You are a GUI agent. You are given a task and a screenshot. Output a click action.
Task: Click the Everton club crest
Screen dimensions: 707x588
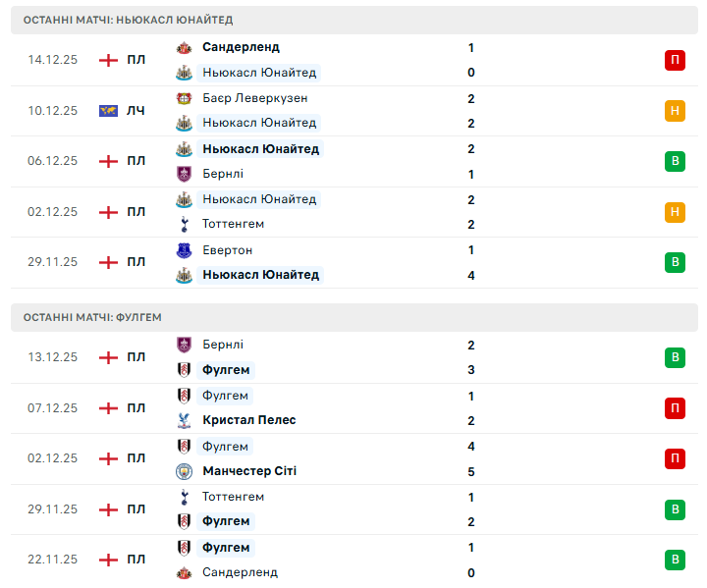tap(184, 250)
